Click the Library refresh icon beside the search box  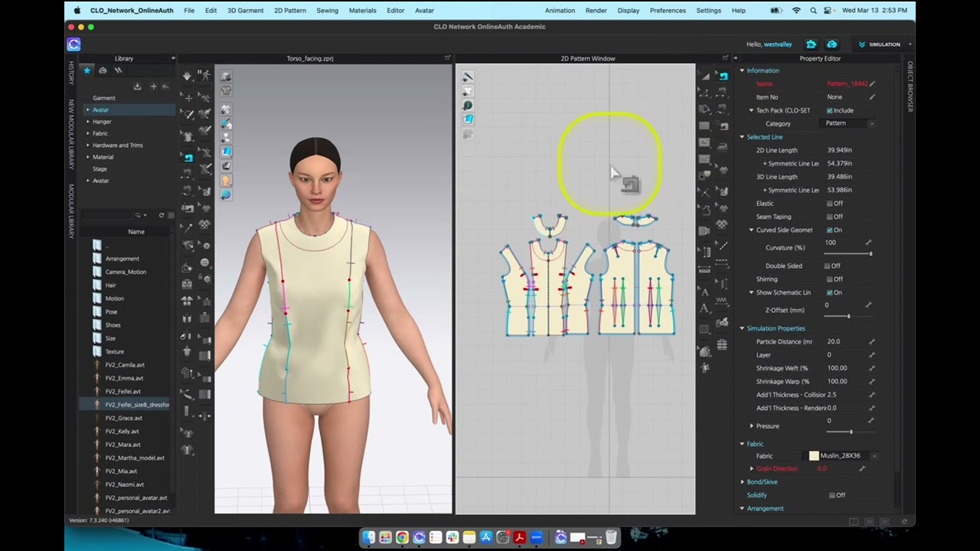(162, 215)
